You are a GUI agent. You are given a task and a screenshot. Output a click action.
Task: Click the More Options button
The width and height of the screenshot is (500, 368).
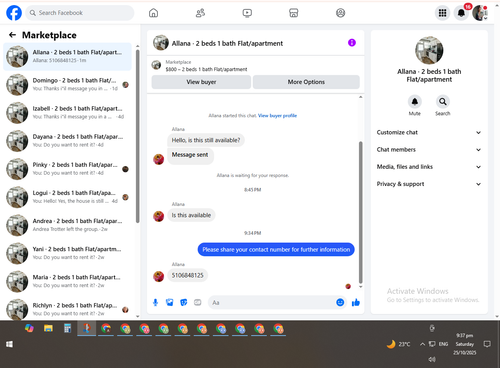[x=306, y=82]
